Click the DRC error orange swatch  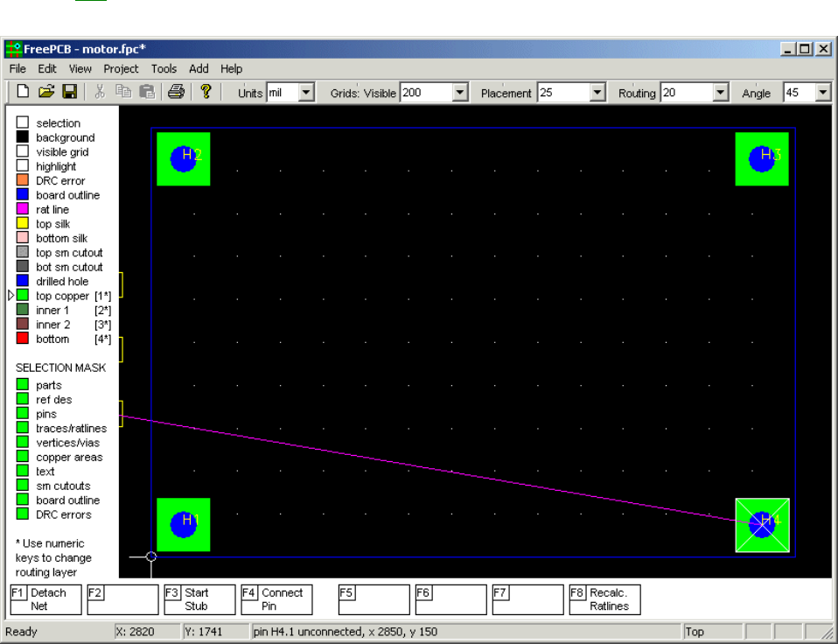pyautogui.click(x=23, y=179)
